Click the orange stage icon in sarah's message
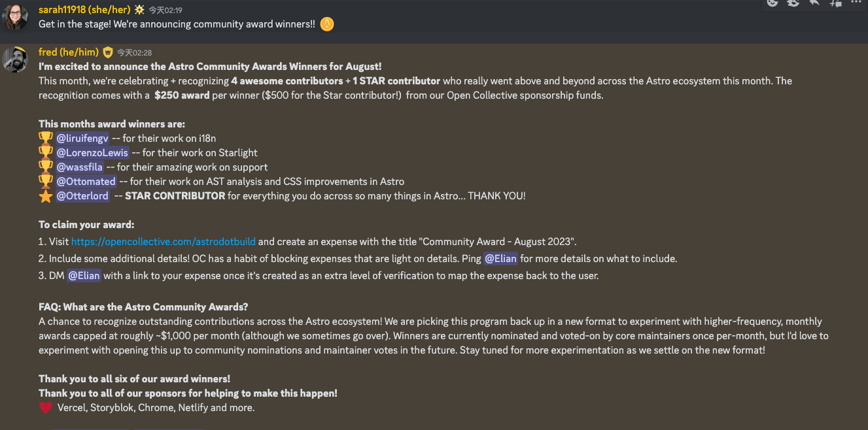The width and height of the screenshot is (868, 430). click(x=326, y=24)
